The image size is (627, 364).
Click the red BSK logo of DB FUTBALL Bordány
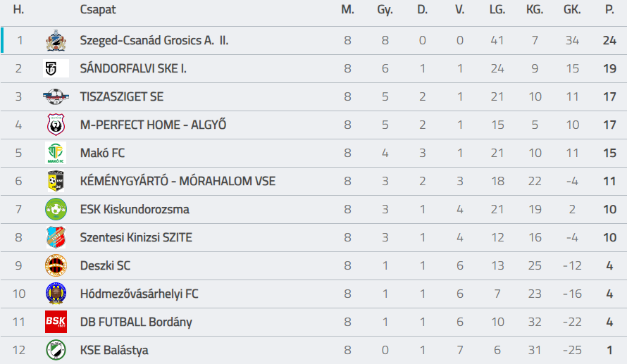[x=56, y=322]
